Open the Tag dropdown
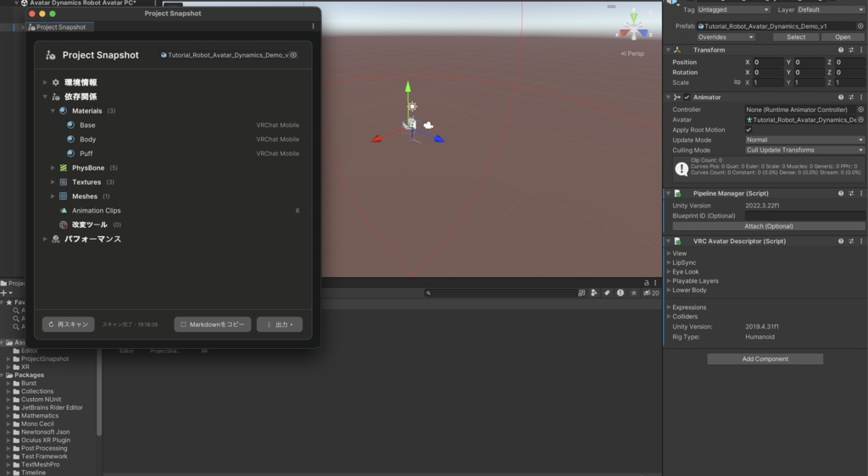The height and width of the screenshot is (476, 868). 733,9
